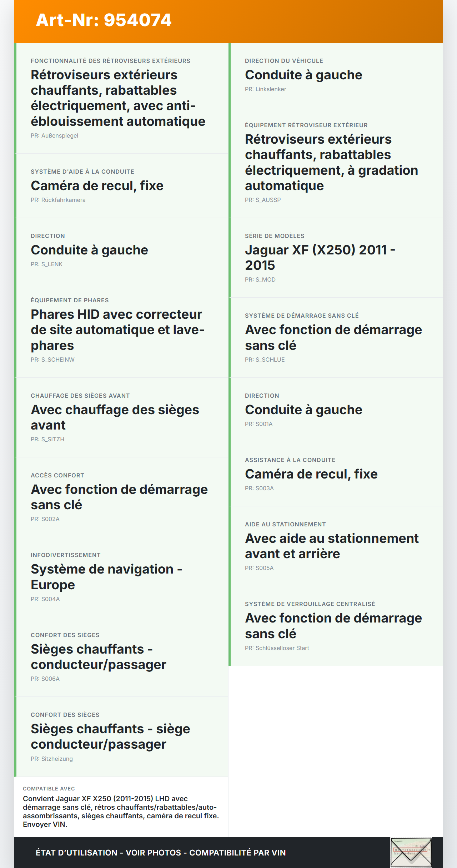457x868 pixels.
Task: Click the PR: S006A heated seats card
Action: [x=121, y=657]
